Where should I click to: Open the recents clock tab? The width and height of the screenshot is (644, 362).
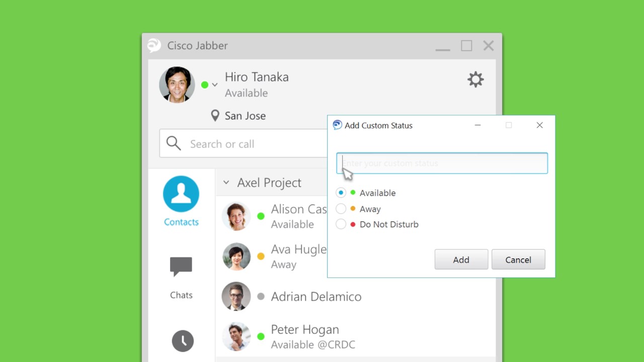tap(183, 341)
